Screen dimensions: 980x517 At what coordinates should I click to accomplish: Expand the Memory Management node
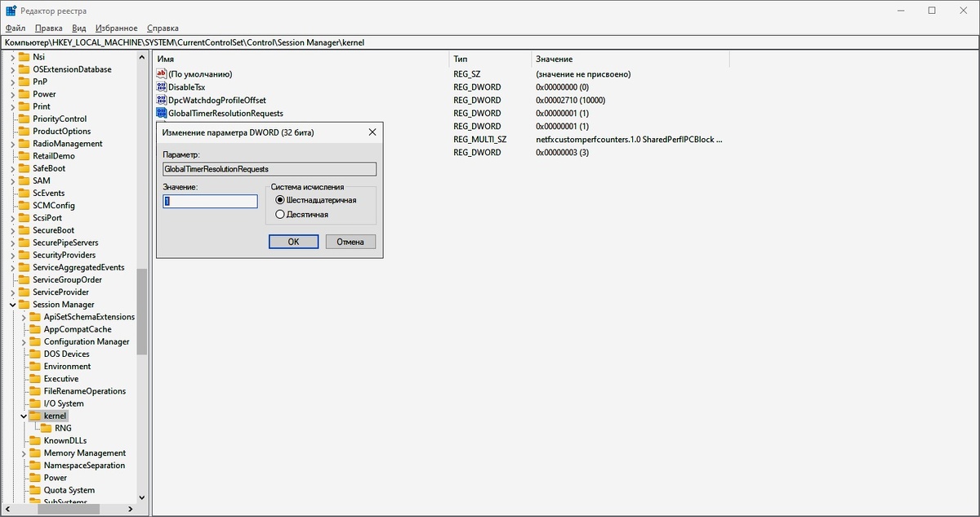click(24, 453)
